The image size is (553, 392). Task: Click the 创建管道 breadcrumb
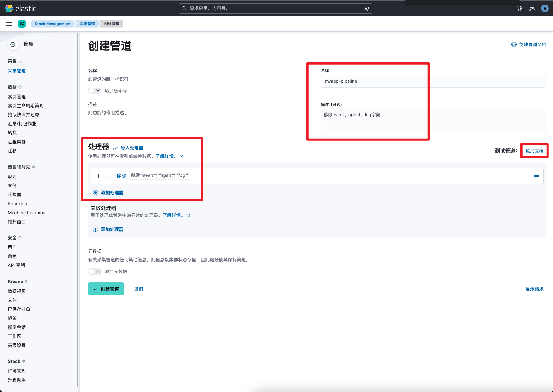tap(112, 24)
